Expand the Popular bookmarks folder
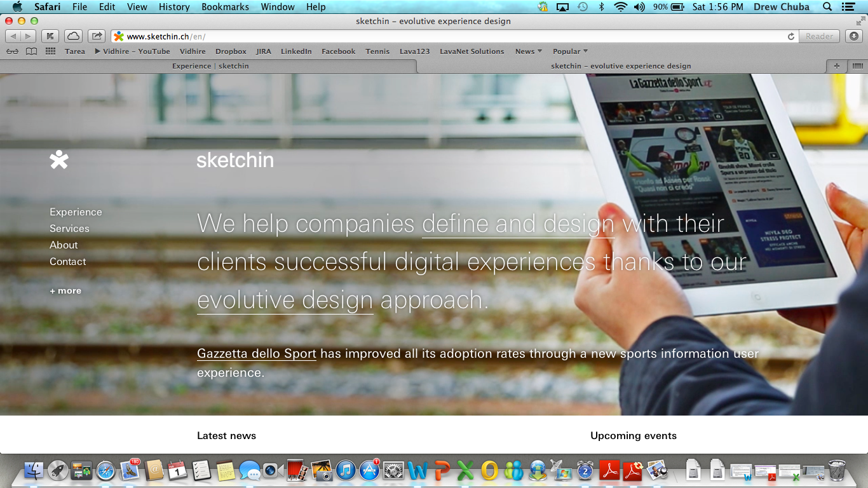The image size is (868, 488). click(569, 51)
